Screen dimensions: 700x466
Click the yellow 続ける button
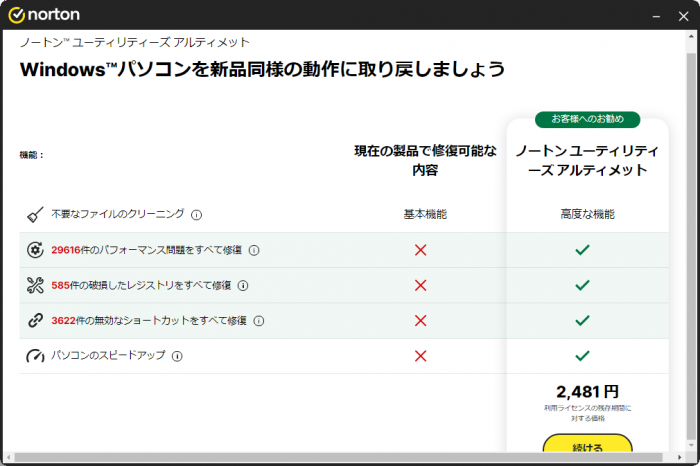click(588, 444)
